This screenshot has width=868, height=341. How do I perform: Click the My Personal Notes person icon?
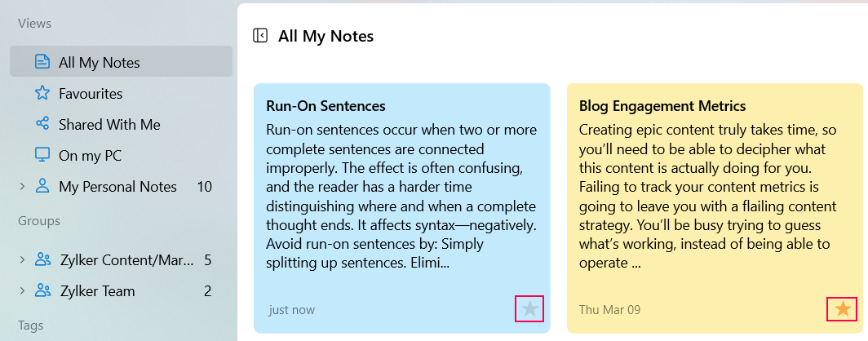click(x=42, y=187)
